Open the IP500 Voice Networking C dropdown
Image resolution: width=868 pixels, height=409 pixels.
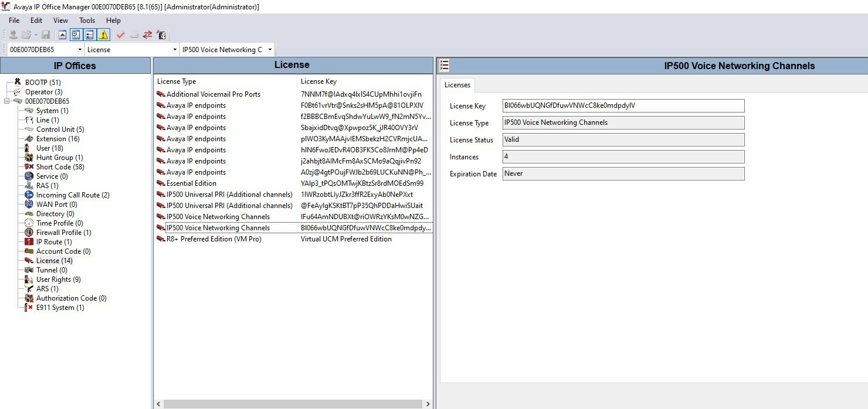tap(270, 50)
